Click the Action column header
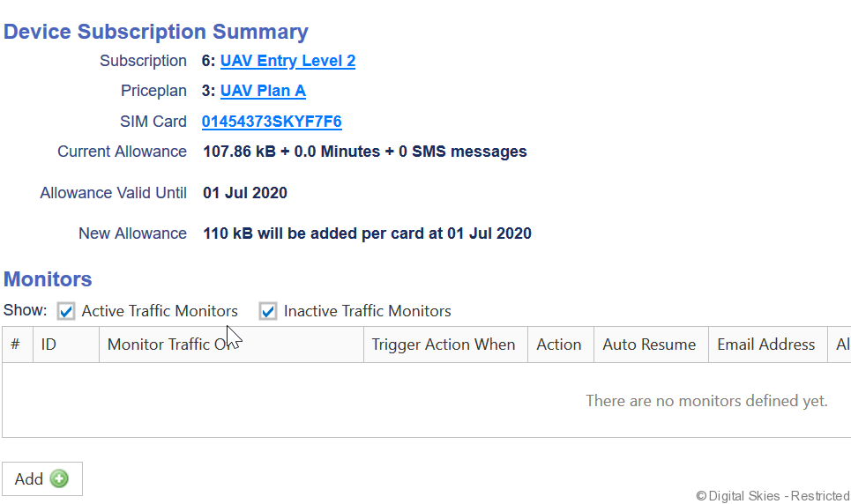This screenshot has height=504, width=851. point(559,345)
